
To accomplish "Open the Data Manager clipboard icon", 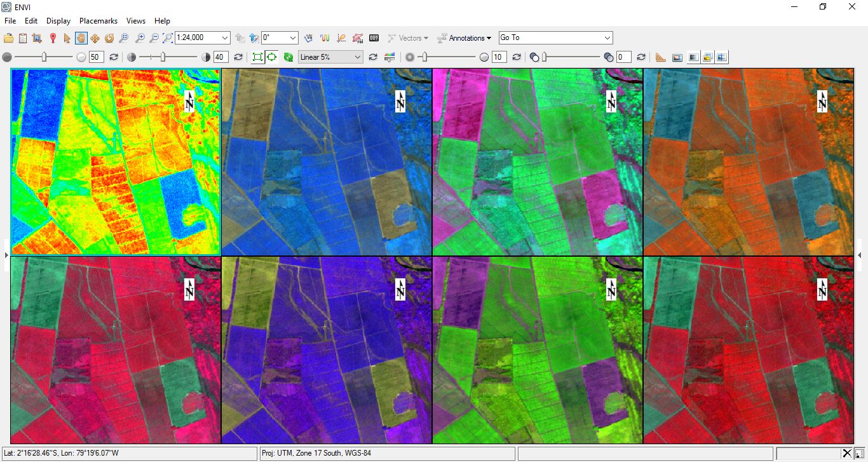I will pyautogui.click(x=23, y=37).
